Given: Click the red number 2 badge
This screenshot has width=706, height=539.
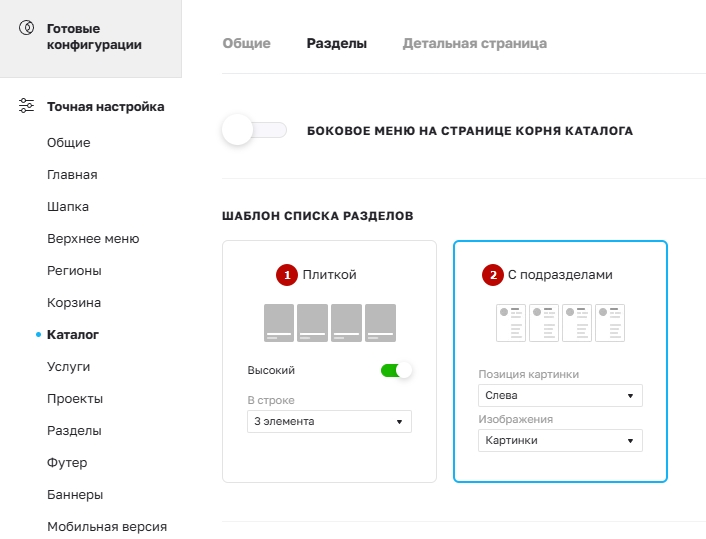Looking at the screenshot, I should coord(493,275).
